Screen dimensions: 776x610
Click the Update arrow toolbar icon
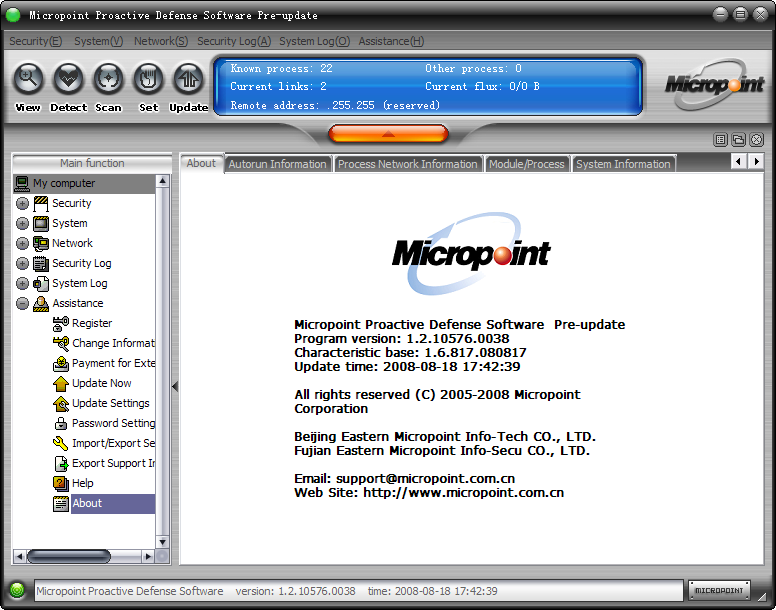pos(188,79)
